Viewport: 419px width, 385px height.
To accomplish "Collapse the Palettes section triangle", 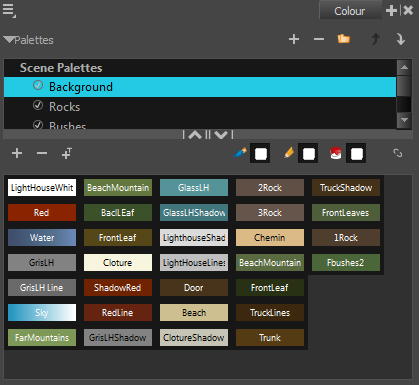I will click(9, 40).
